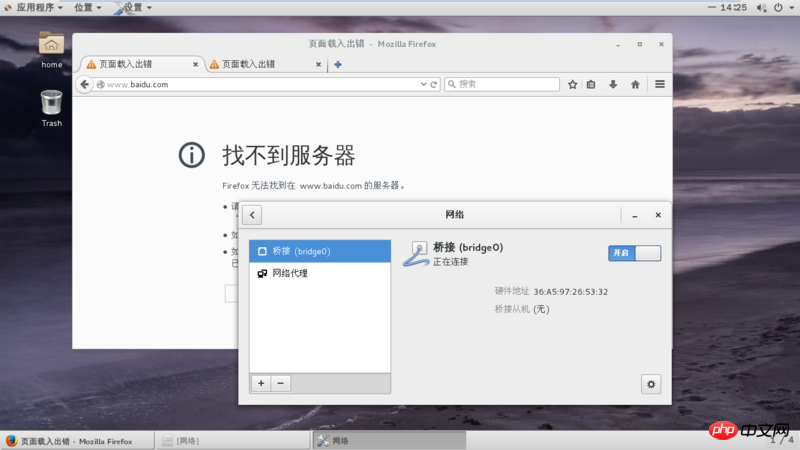Open the 位置 menu in top panel

click(88, 7)
